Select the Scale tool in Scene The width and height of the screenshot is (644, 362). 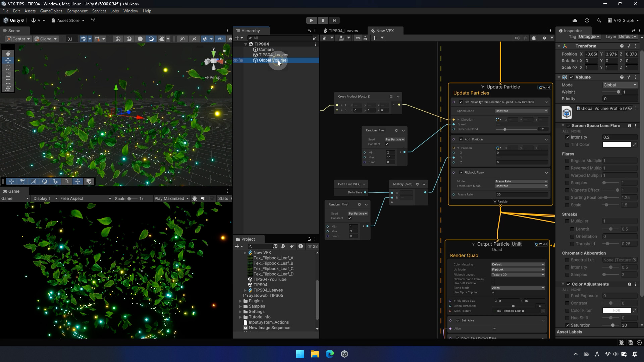coord(8,74)
